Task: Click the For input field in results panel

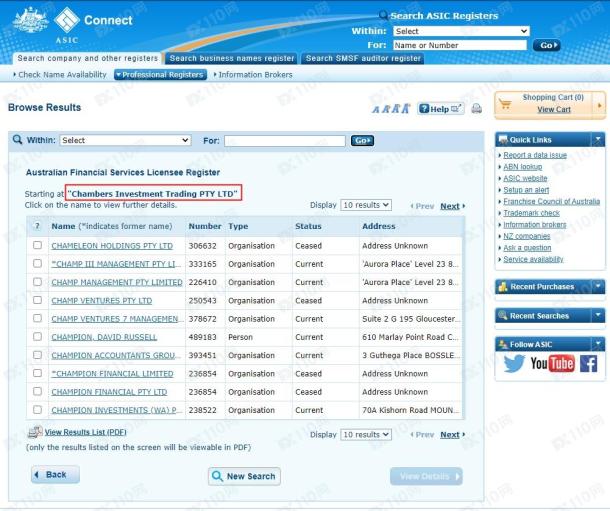Action: pyautogui.click(x=285, y=140)
